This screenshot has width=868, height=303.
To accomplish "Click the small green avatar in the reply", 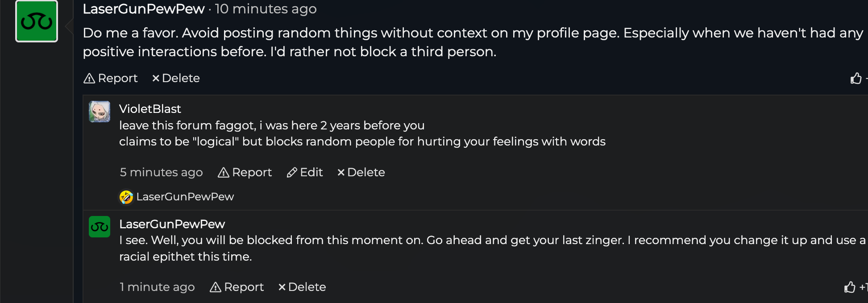I will [100, 227].
